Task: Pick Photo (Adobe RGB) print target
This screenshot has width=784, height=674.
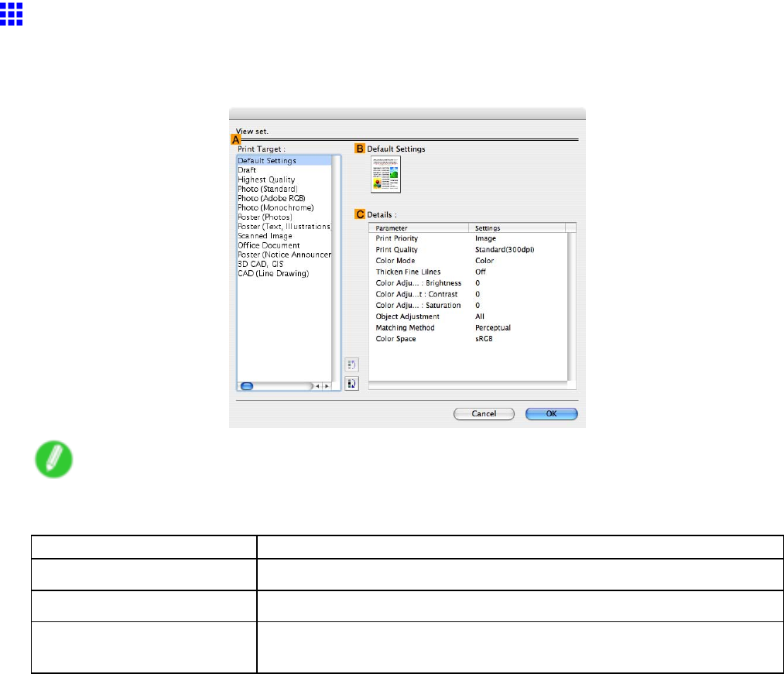Action: click(284, 198)
